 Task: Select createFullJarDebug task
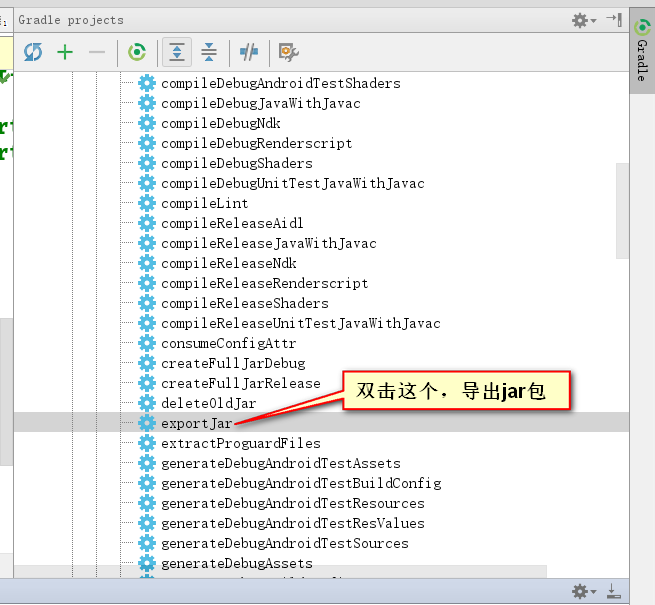coord(233,363)
